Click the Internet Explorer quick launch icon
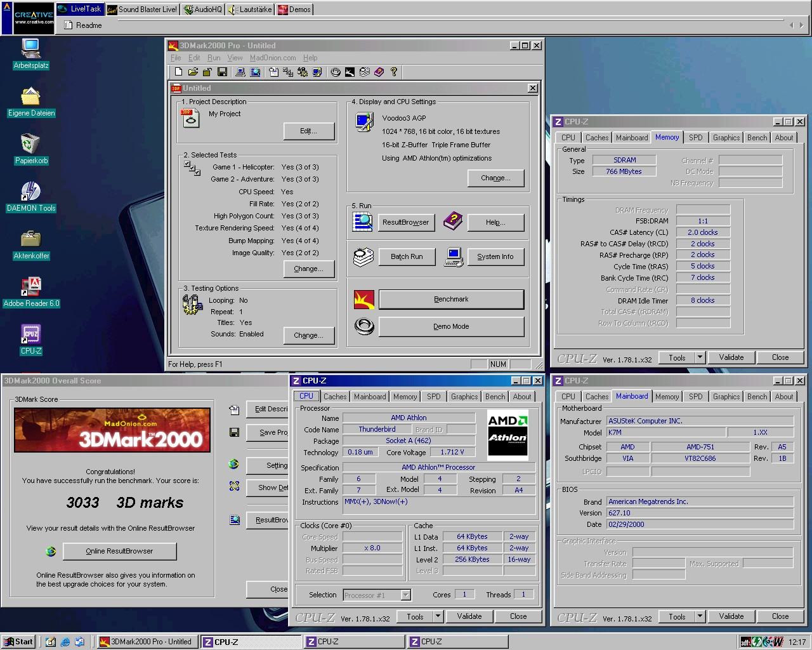Viewport: 812px width, 650px height. (x=65, y=642)
